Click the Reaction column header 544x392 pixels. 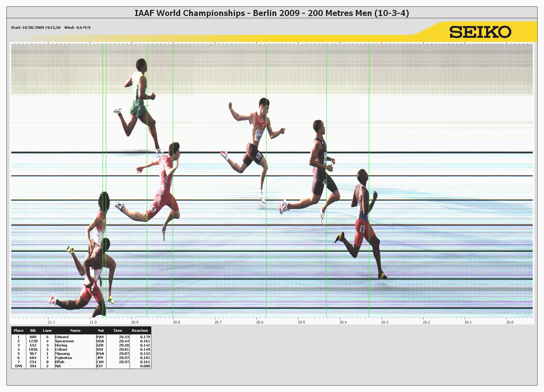click(x=140, y=331)
